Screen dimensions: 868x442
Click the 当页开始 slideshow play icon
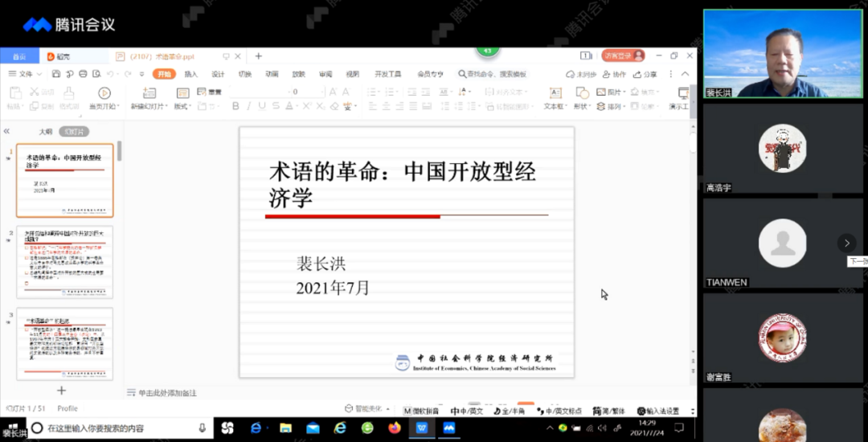click(x=104, y=93)
